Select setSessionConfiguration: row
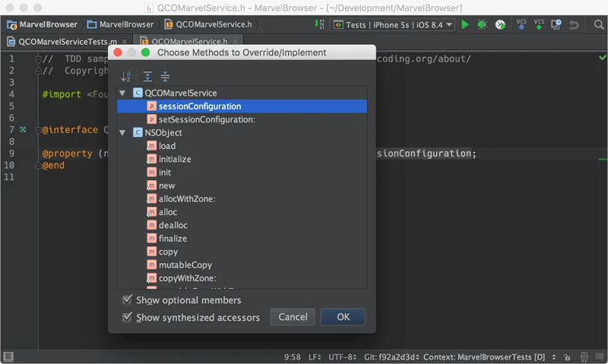This screenshot has height=364, width=608. (242, 119)
